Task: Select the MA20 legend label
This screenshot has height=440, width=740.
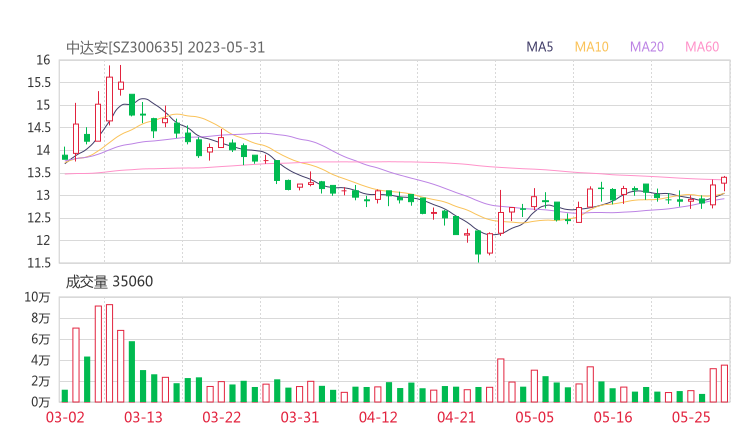Action: pos(647,47)
